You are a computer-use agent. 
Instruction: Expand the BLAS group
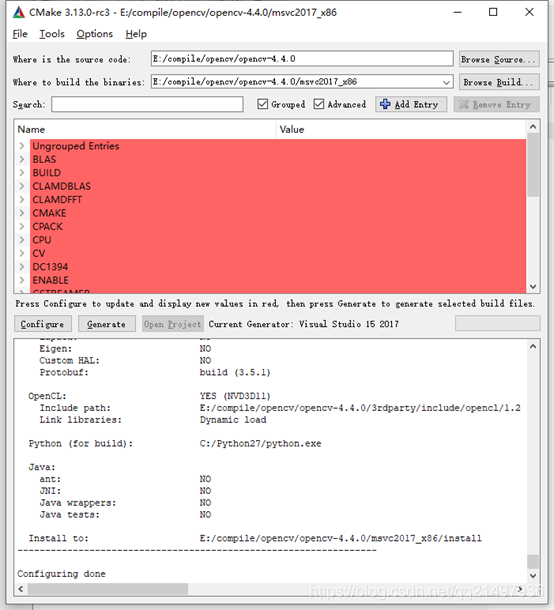[x=22, y=159]
